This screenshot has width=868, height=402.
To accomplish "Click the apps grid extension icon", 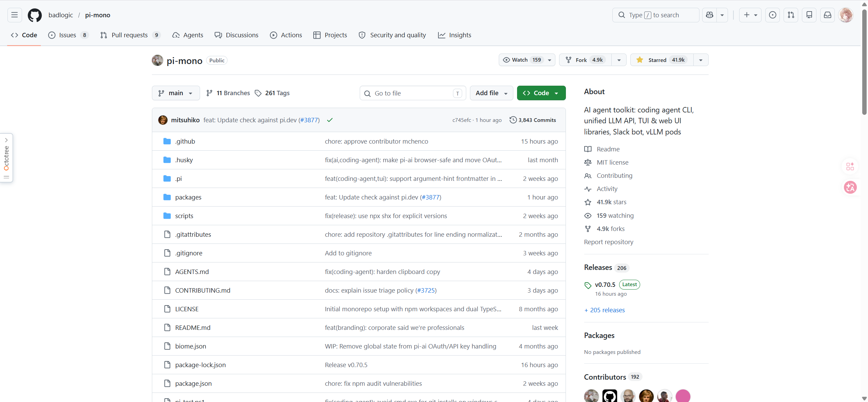I will tap(850, 166).
